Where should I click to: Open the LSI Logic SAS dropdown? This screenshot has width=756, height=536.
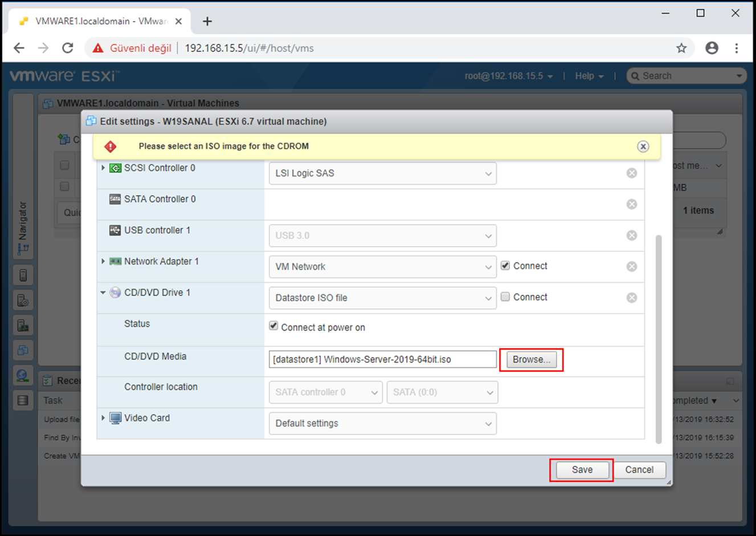(x=382, y=173)
